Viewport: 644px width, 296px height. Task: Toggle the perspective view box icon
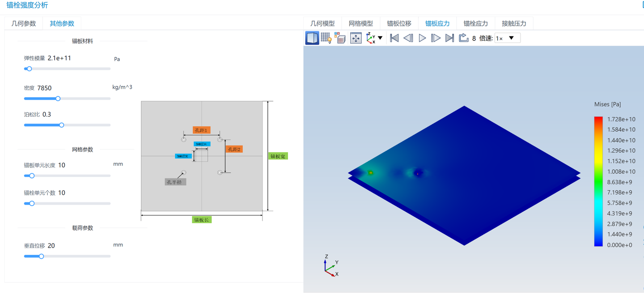[x=312, y=38]
